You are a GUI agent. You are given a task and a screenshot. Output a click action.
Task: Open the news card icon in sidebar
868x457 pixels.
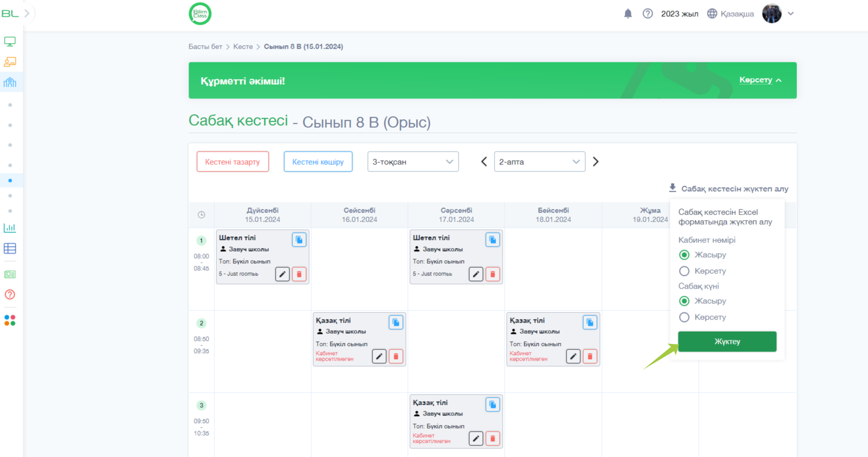point(10,274)
